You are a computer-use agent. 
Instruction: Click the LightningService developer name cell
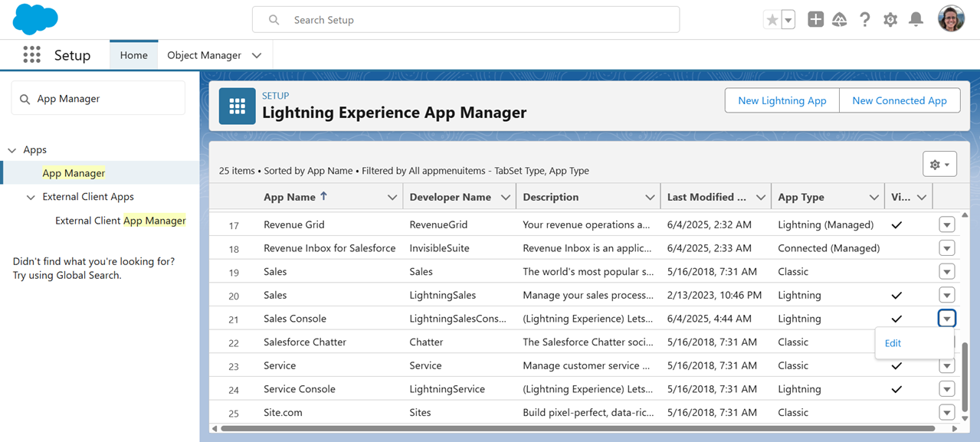coord(447,389)
